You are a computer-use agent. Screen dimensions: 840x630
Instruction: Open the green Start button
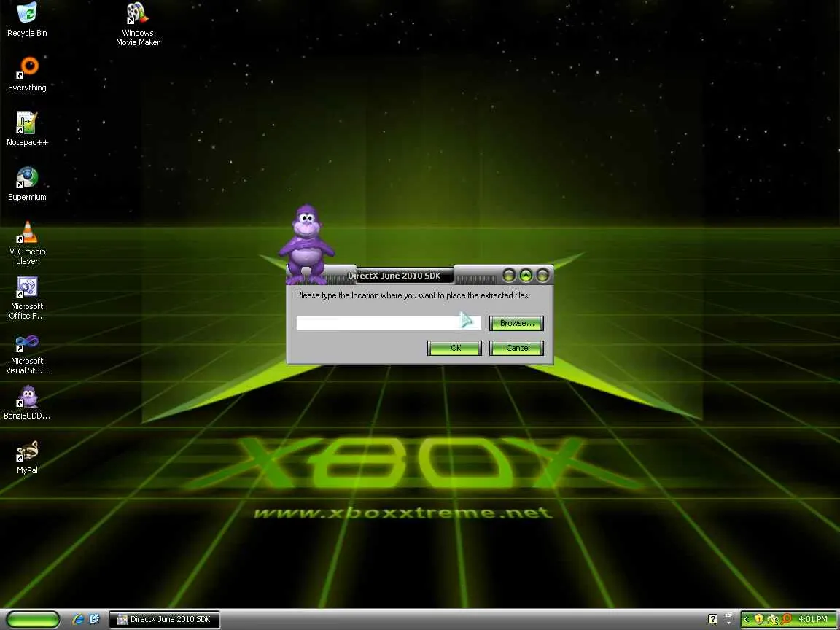tap(34, 620)
